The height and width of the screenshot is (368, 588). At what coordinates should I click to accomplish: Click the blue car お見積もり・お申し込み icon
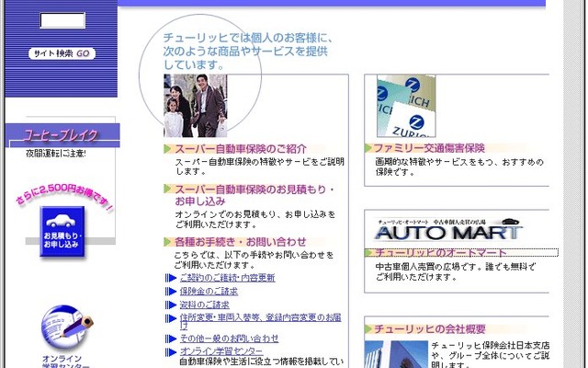tap(62, 232)
